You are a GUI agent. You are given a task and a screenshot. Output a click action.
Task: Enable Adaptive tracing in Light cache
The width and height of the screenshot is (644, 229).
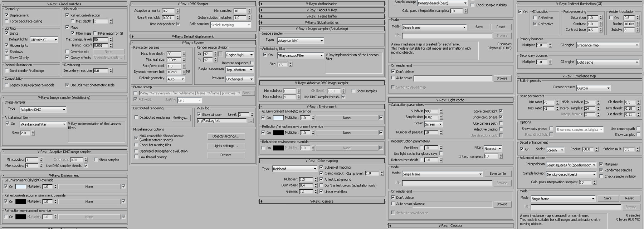pyautogui.click(x=501, y=129)
